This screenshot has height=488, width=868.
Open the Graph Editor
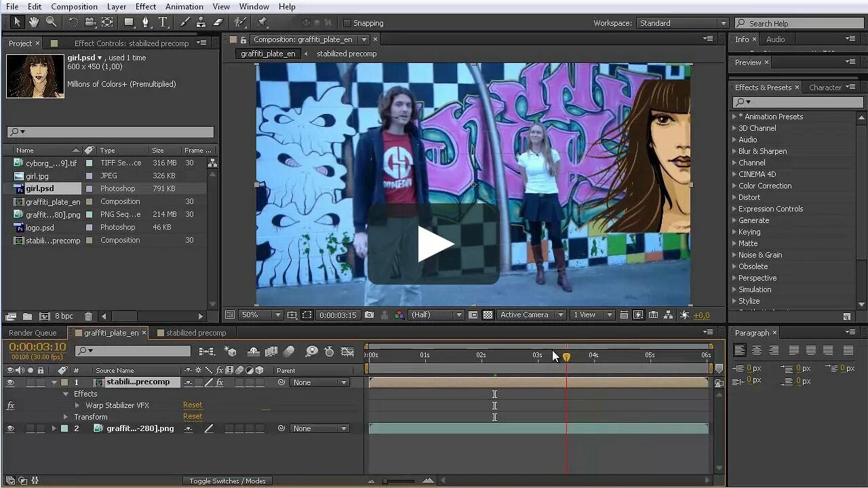(348, 352)
